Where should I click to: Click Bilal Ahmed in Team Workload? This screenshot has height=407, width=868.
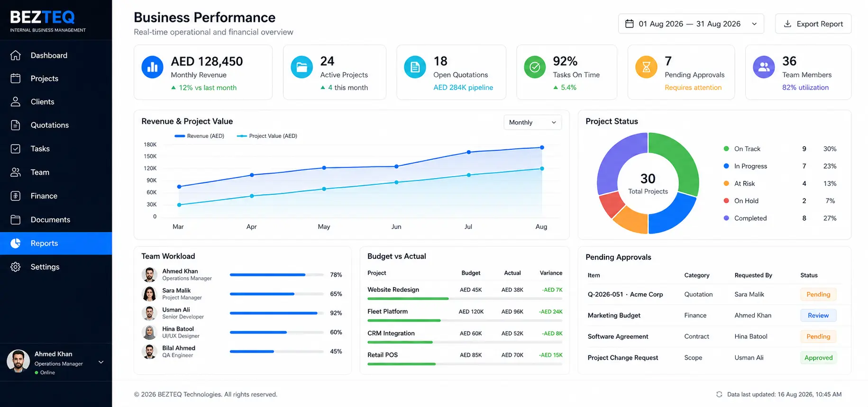coord(179,348)
